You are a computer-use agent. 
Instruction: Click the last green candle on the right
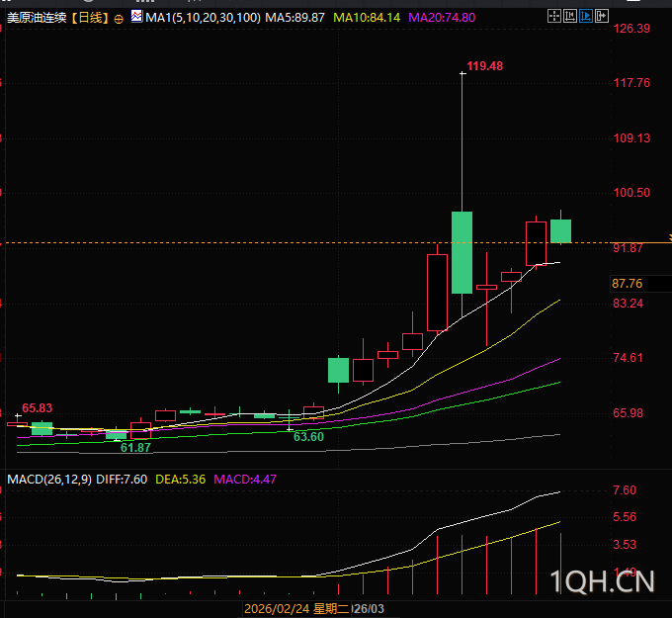pos(560,231)
